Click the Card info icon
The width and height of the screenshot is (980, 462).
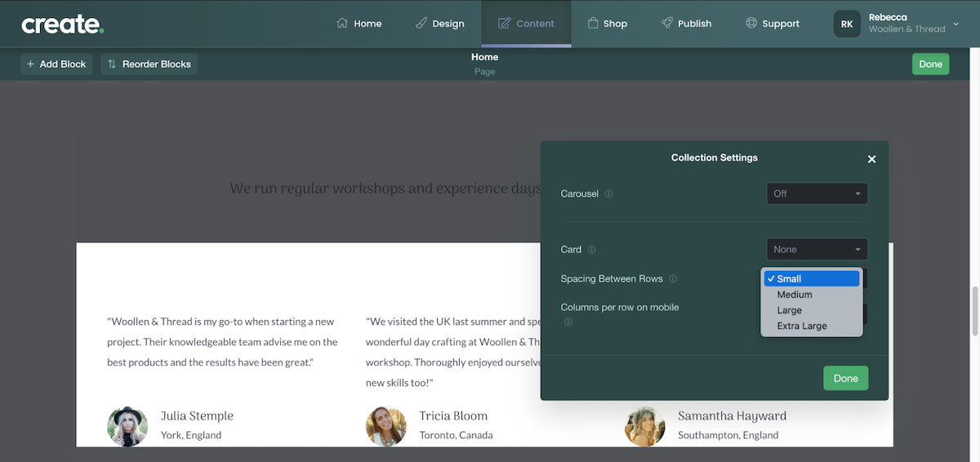click(592, 250)
